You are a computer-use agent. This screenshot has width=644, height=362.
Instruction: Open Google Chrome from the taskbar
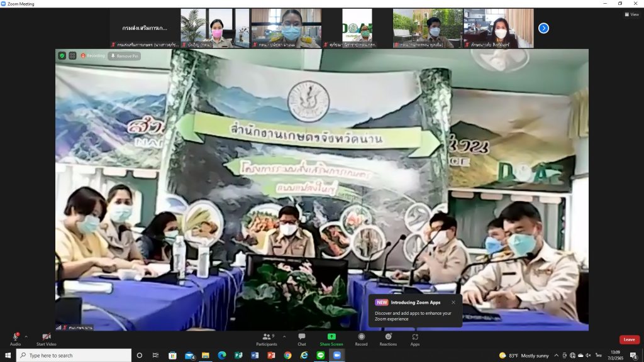point(287,355)
